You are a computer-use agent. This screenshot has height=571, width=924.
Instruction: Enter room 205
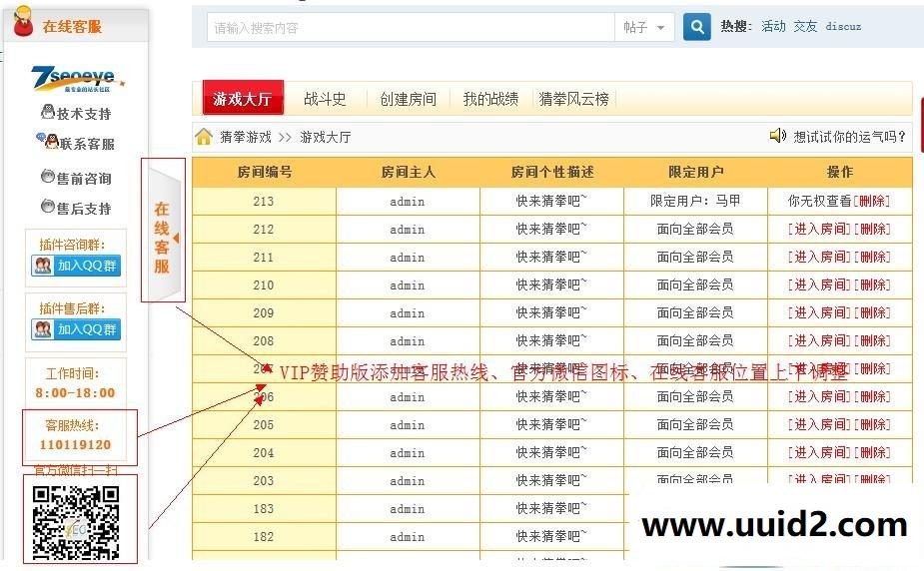coord(819,424)
